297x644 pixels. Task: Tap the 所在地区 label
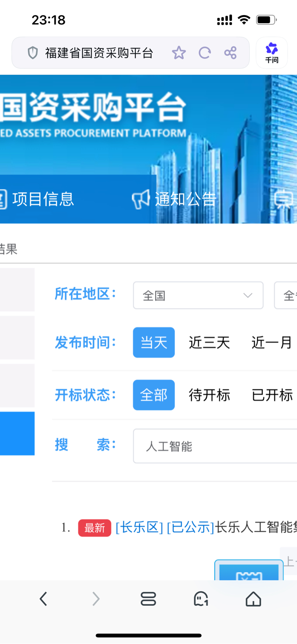85,294
